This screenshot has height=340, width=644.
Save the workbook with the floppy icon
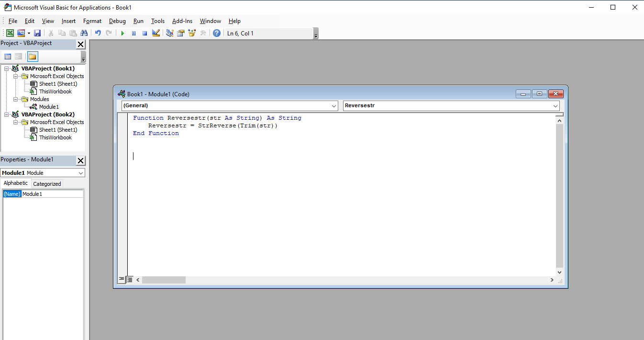[x=37, y=33]
